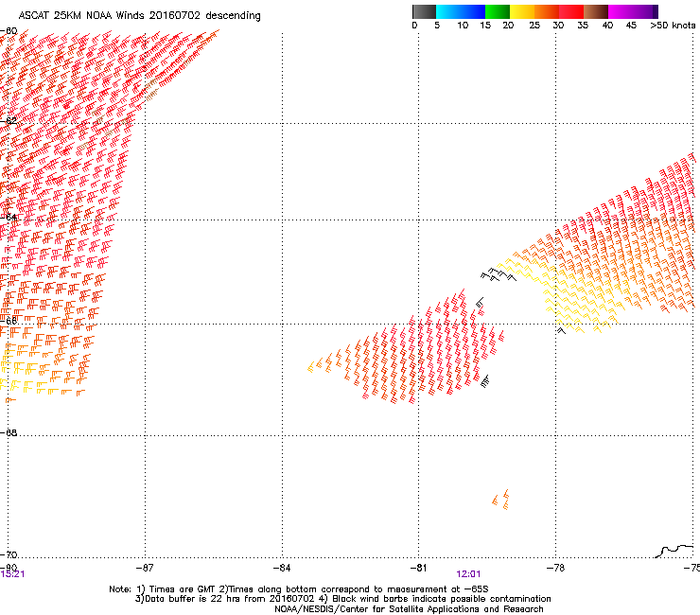
Task: Click the cluster of black contaminated wind barbs
Action: coord(499,274)
